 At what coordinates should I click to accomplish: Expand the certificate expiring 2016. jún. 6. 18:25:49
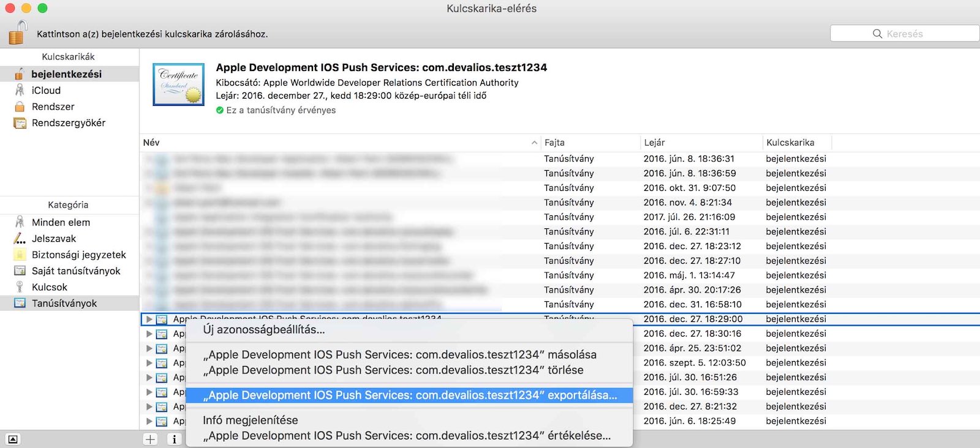coord(149,421)
